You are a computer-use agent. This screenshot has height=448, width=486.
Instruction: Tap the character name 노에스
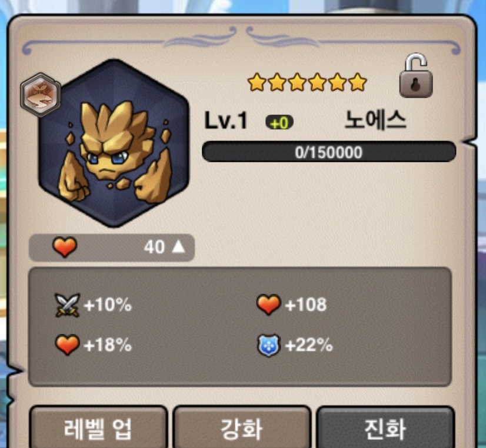(x=375, y=120)
